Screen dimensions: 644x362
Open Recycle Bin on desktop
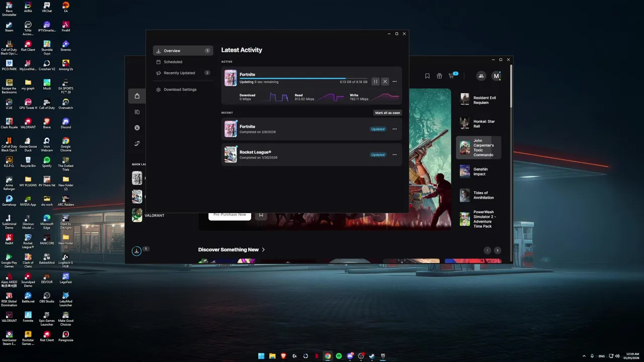(28, 162)
